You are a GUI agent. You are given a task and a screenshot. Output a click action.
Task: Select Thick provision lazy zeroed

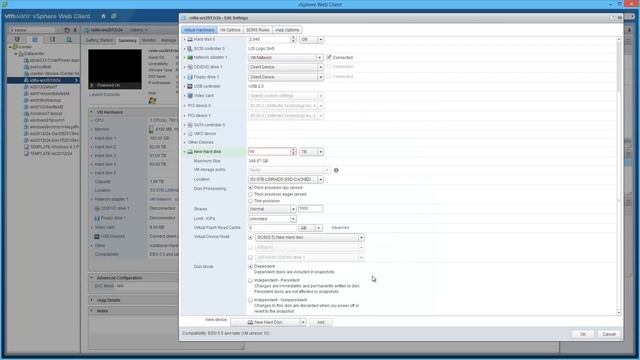click(250, 188)
